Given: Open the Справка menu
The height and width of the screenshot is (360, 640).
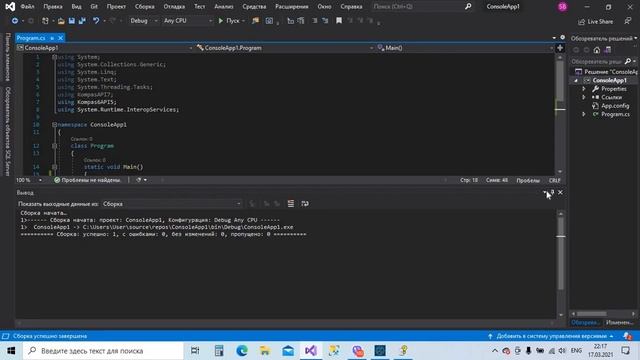Looking at the screenshot, I should click(351, 7).
